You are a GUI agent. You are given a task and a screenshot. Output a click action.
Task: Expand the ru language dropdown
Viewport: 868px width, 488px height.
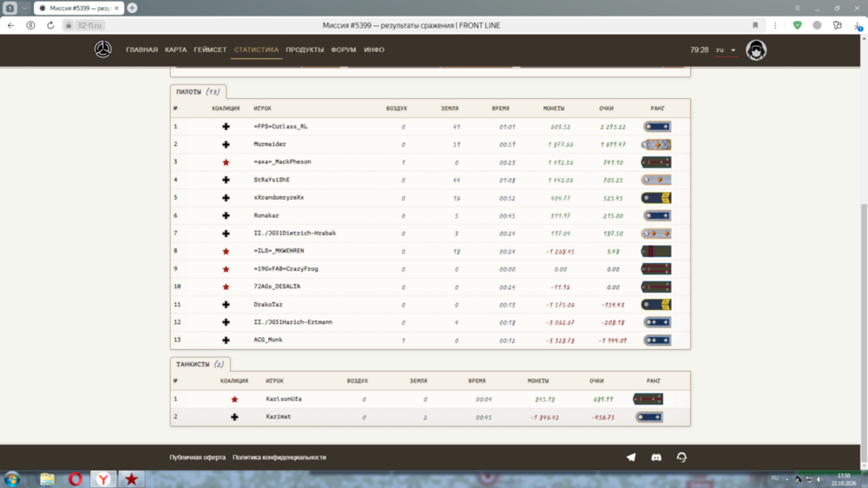click(726, 49)
